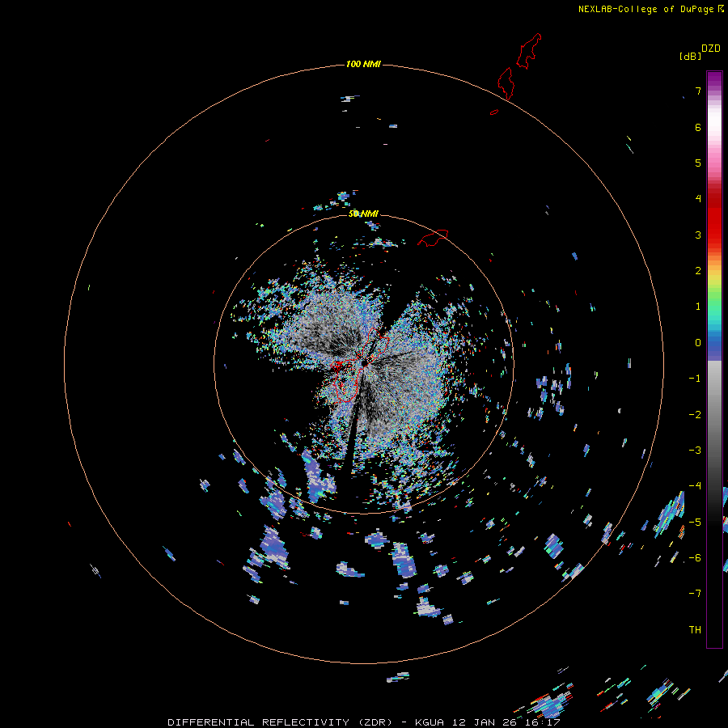Click the 0 tick label on the scale
728x728 pixels.
click(698, 343)
